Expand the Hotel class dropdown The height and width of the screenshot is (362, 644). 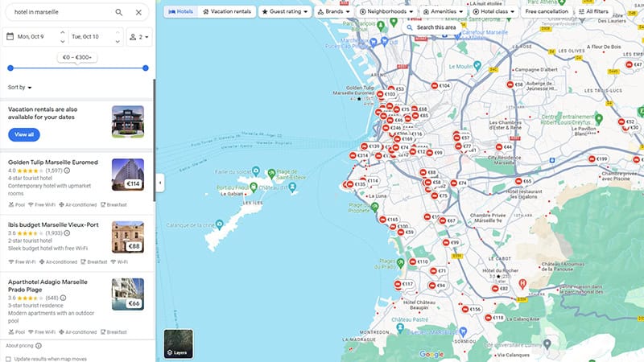pyautogui.click(x=493, y=12)
